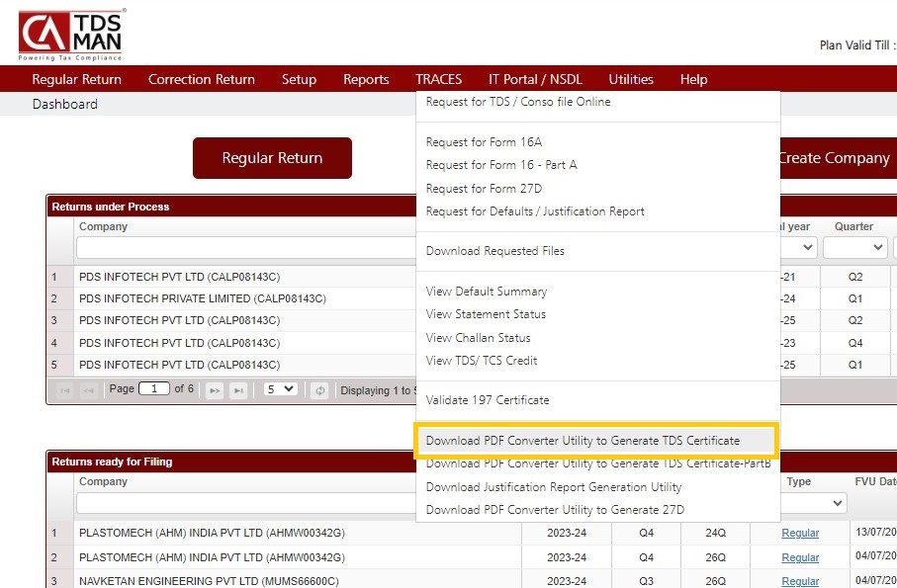Click the TDSMAN CA logo
The width and height of the screenshot is (897, 588).
coord(67,33)
